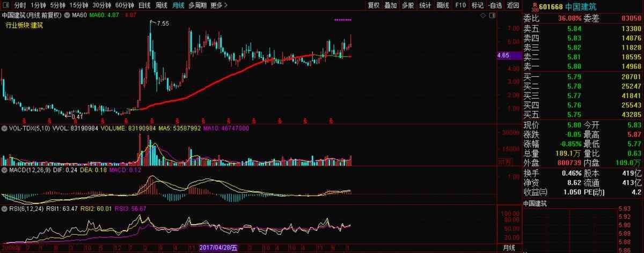Switch to the 日线 daily chart tab
The image size is (644, 253).
pyautogui.click(x=144, y=5)
